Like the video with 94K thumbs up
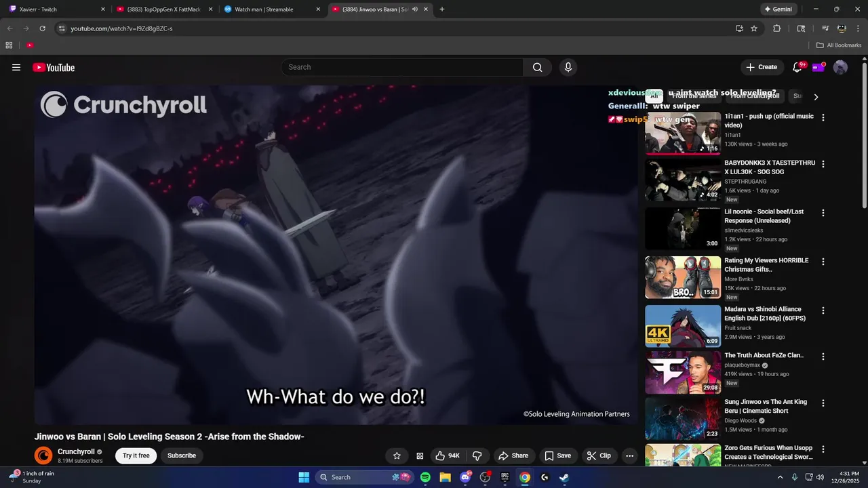The height and width of the screenshot is (488, 868). point(448,455)
